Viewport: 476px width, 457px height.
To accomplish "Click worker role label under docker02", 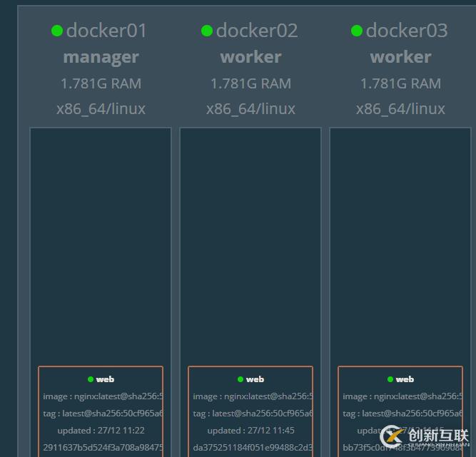I will [x=250, y=57].
